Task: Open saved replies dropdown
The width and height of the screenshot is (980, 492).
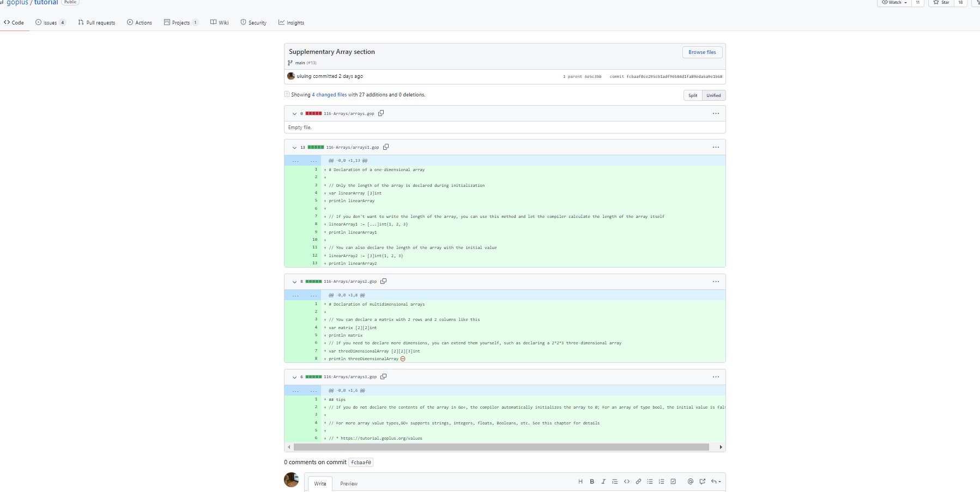Action: click(x=716, y=482)
